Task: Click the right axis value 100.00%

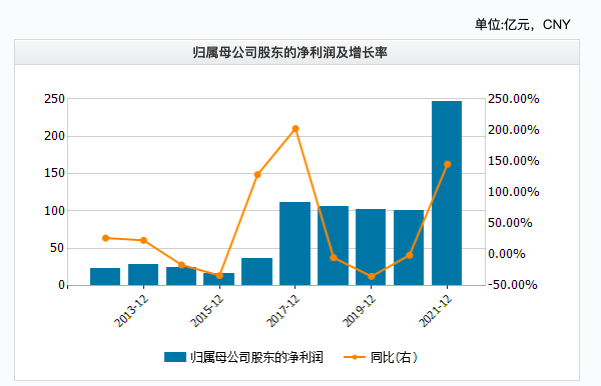Action: (514, 192)
